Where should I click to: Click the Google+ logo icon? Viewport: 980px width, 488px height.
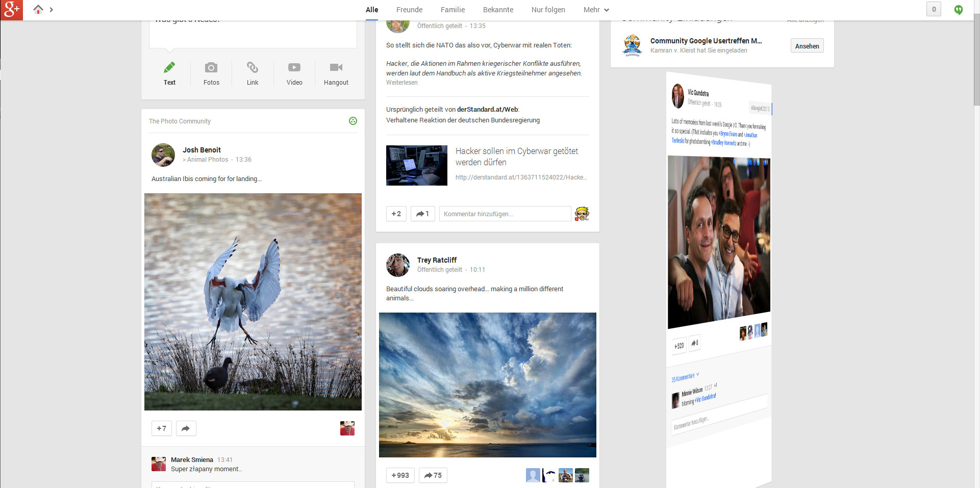11,10
